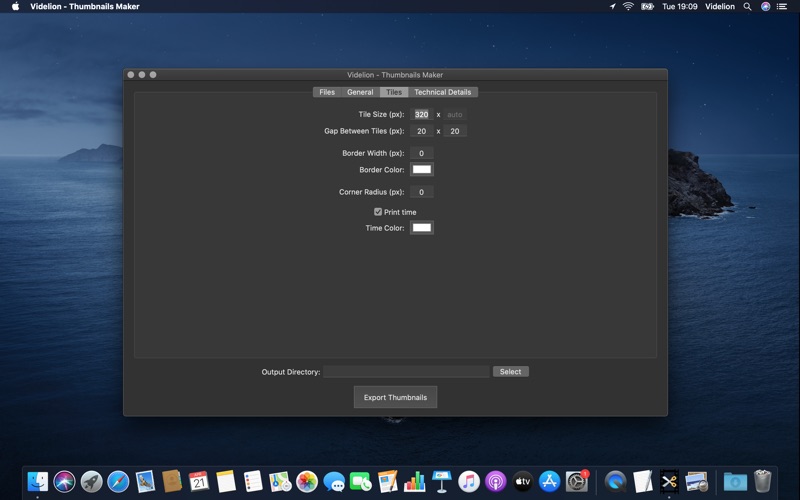This screenshot has height=500, width=800.
Task: Click the Wi-Fi status icon
Action: pos(628,7)
